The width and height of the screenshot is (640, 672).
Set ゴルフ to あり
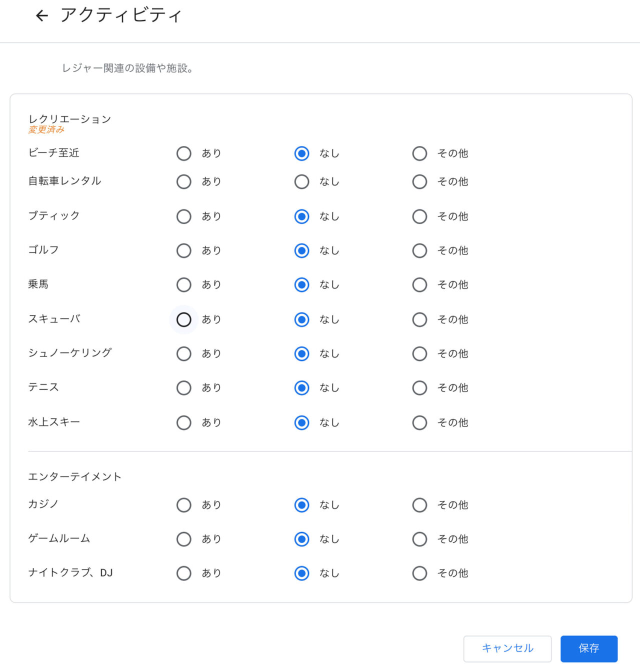point(184,250)
